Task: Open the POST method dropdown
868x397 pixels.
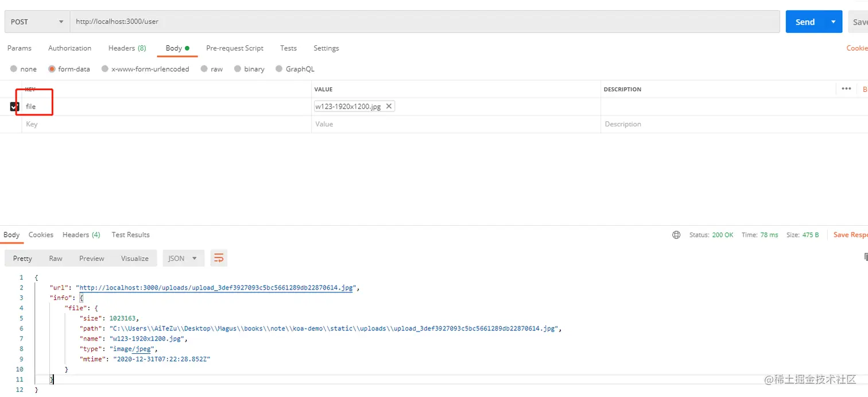Action: (x=37, y=22)
